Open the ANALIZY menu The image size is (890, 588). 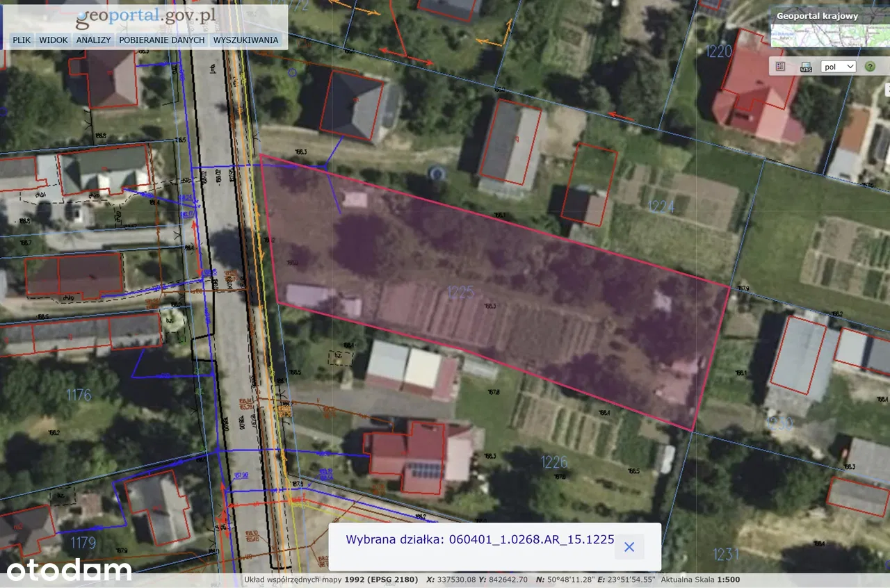click(x=94, y=40)
